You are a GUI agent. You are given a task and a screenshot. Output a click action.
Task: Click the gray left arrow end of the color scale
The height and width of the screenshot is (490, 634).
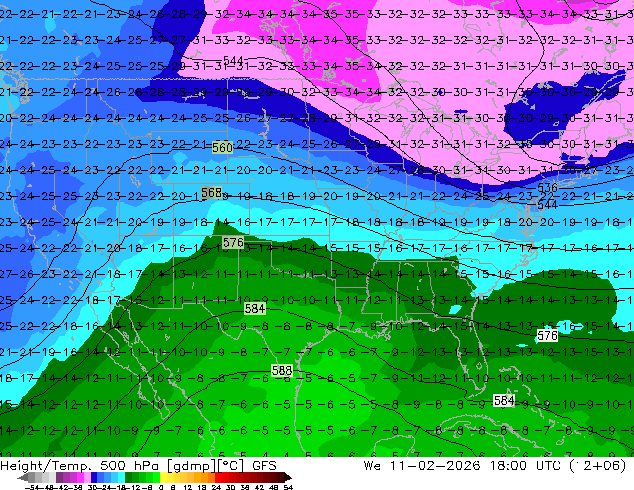point(23,477)
